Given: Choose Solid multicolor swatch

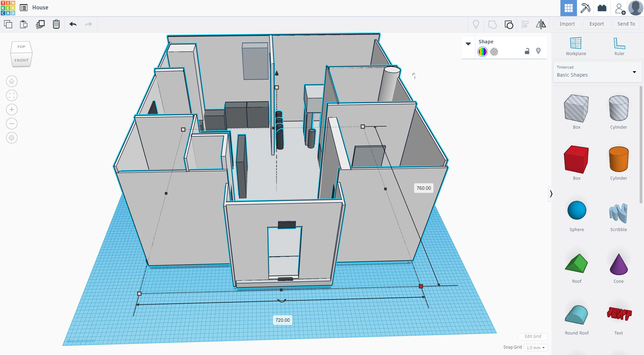Looking at the screenshot, I should pyautogui.click(x=482, y=52).
